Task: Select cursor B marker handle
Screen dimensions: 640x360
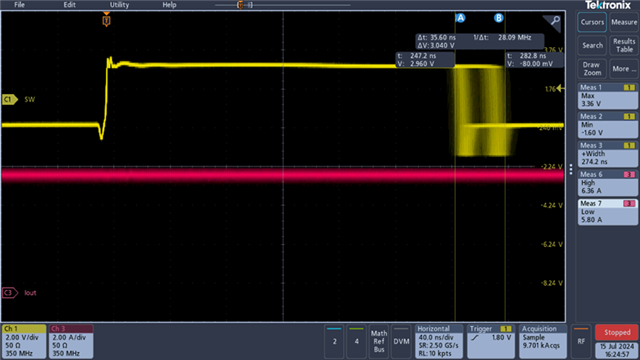Action: pyautogui.click(x=498, y=18)
